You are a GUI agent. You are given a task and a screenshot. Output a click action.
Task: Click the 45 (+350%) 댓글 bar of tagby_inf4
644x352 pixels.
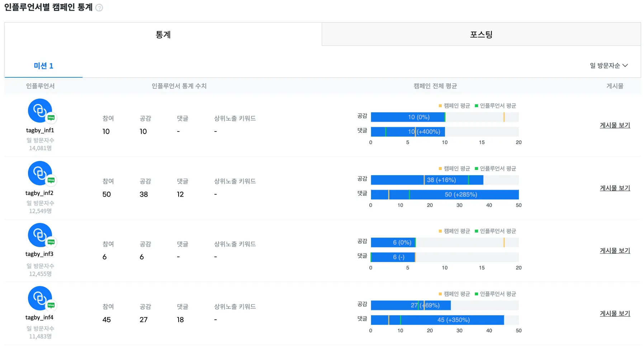[453, 320]
